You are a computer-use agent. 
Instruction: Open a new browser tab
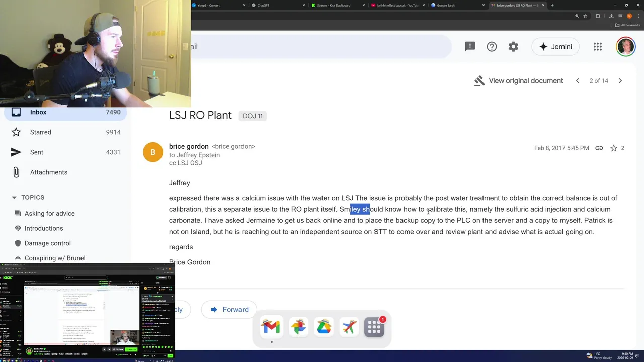(552, 5)
